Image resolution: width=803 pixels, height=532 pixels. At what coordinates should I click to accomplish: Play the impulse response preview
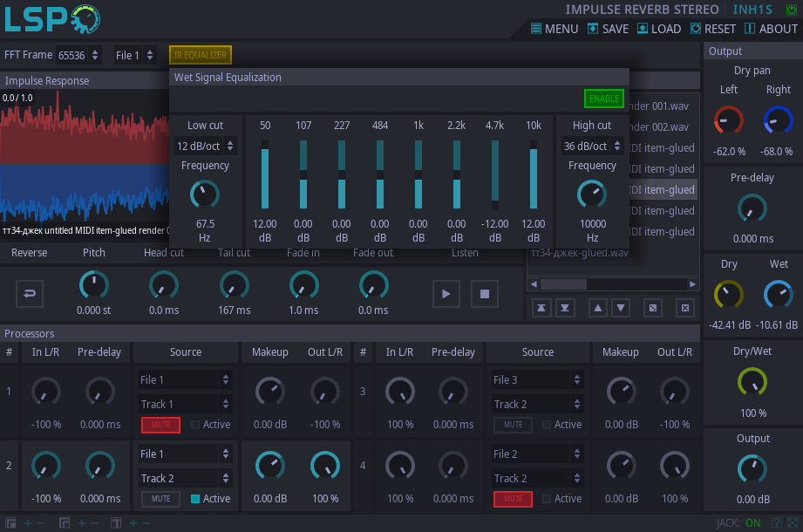click(446, 293)
